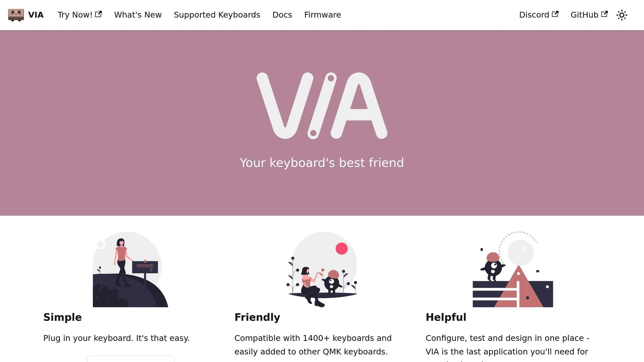Screen dimensions: 644x362
Task: Click the Friendly heading
Action: coord(257,317)
